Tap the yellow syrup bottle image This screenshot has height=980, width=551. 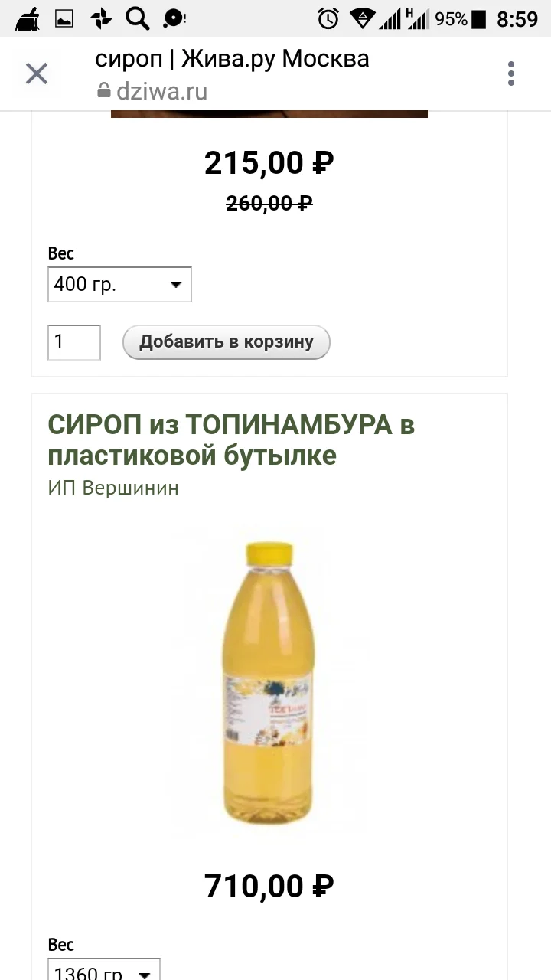tap(269, 684)
